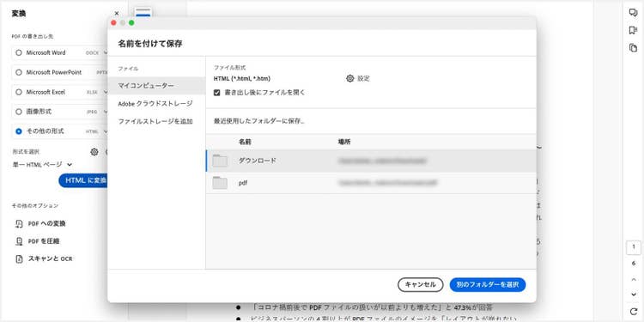
Task: Click the rotate page icon
Action: [x=634, y=312]
